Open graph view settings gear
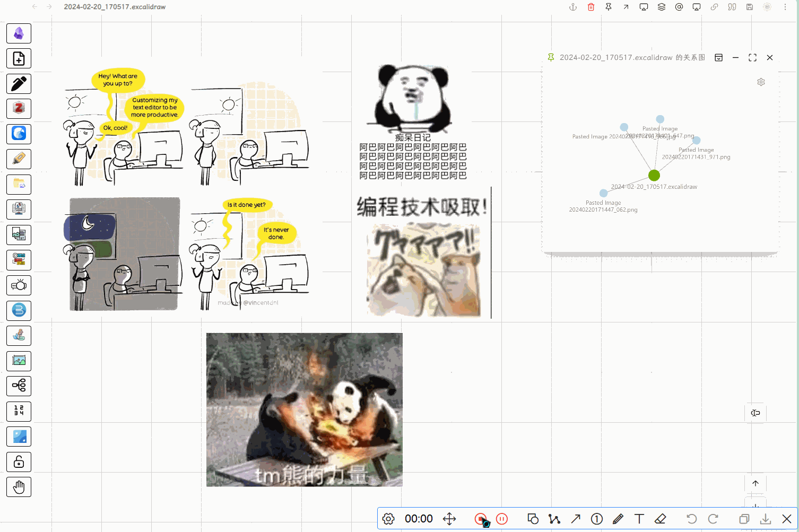Image resolution: width=799 pixels, height=532 pixels. [x=761, y=82]
